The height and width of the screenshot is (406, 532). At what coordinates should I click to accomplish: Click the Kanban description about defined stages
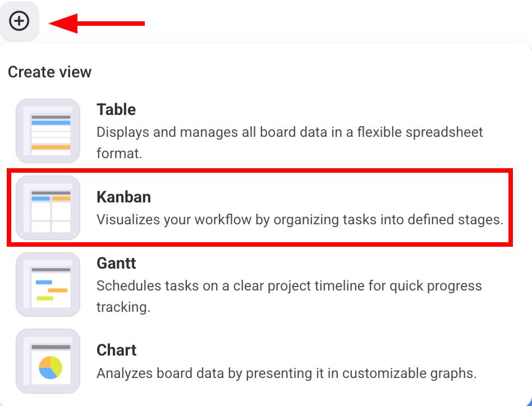click(x=300, y=219)
